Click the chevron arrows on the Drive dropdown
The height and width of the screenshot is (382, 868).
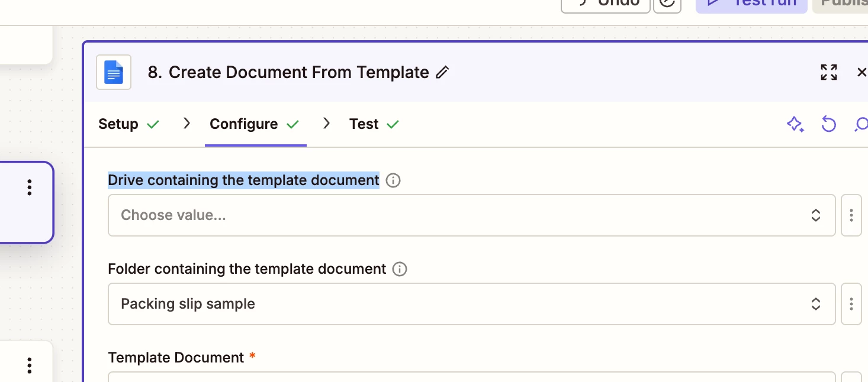(x=815, y=215)
